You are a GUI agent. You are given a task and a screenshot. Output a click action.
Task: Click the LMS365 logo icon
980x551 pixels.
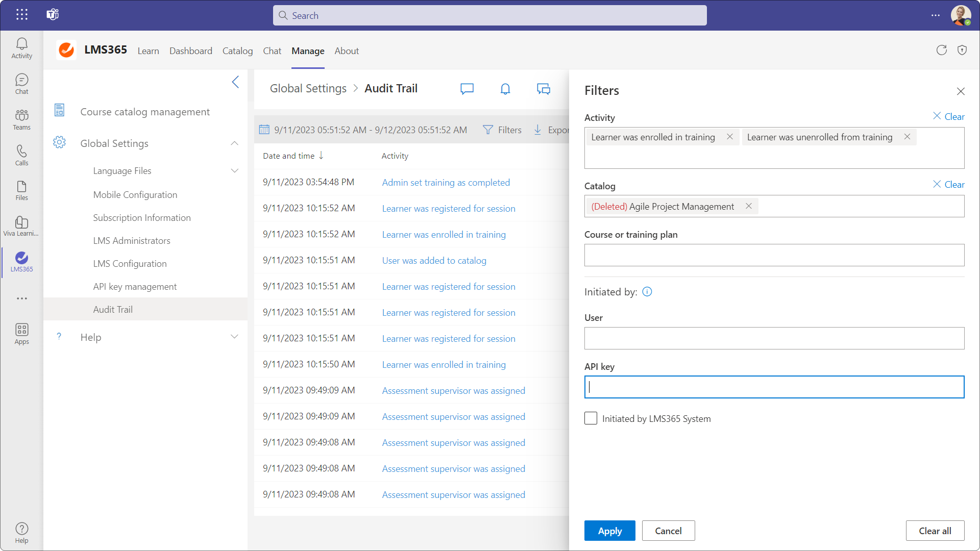[x=66, y=50]
